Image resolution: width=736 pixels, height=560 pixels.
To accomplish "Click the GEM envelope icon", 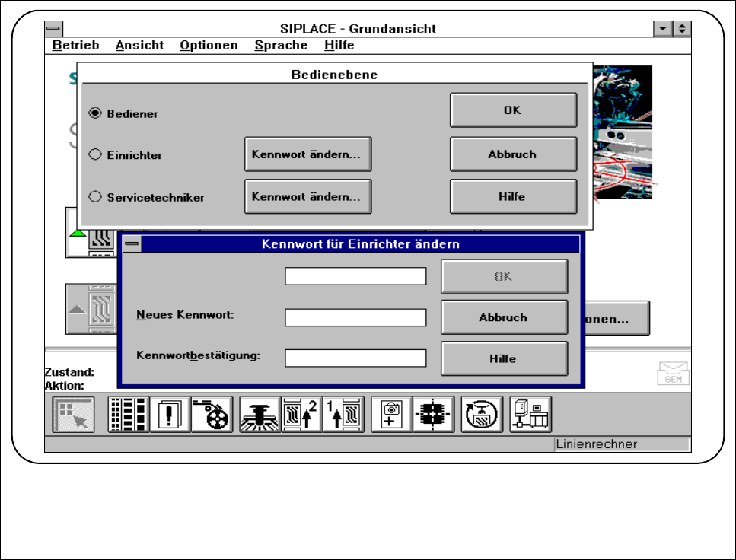I will tap(673, 373).
